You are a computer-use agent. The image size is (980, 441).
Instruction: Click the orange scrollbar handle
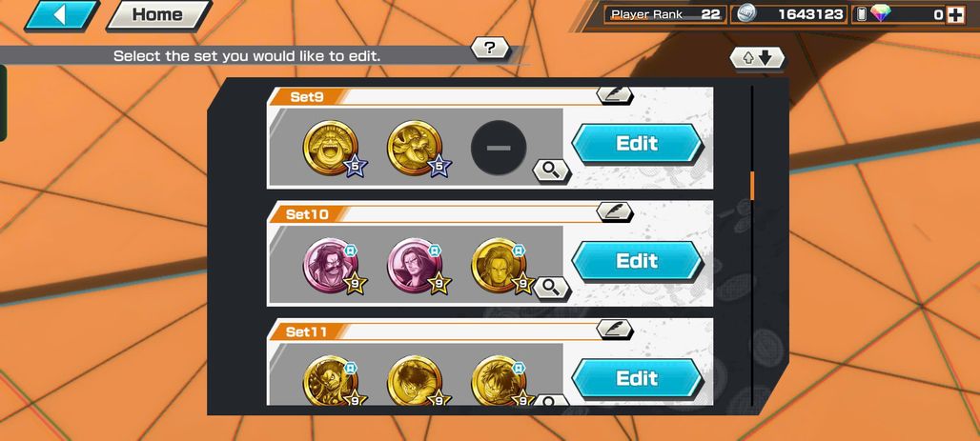pos(752,186)
